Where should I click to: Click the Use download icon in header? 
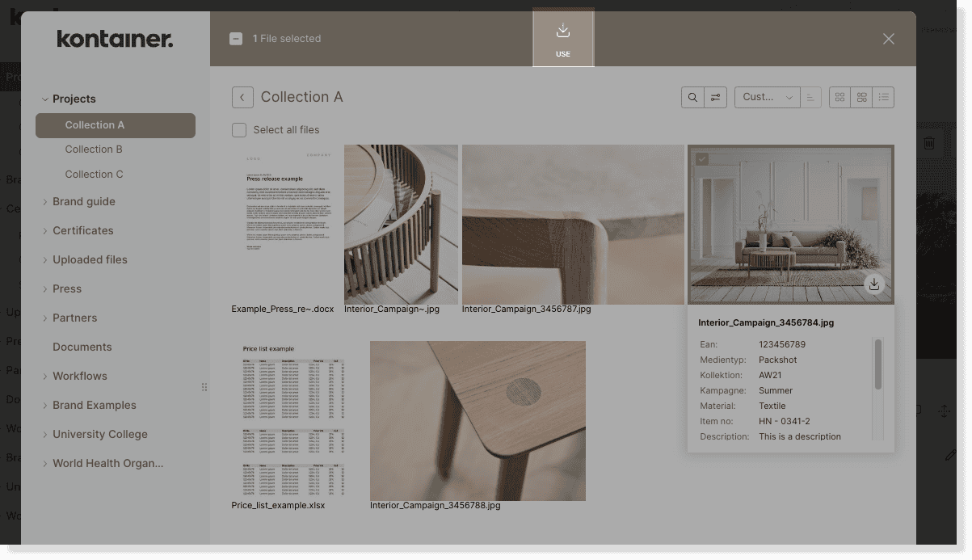tap(563, 38)
